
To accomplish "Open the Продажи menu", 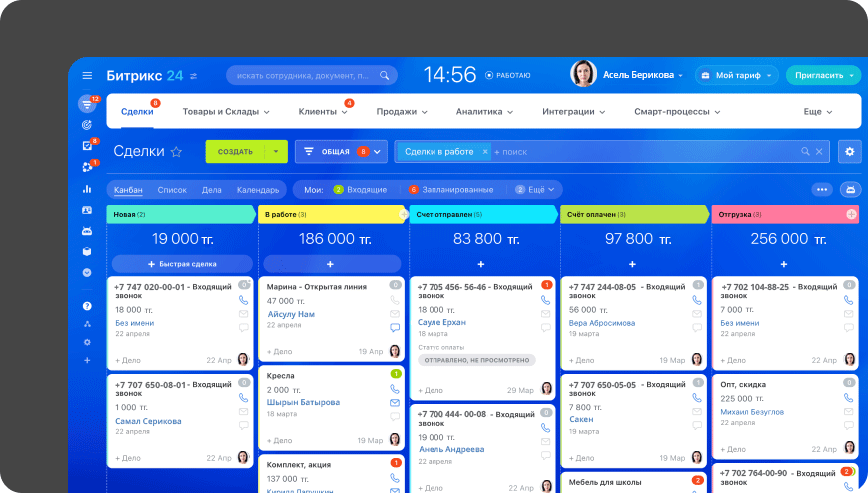I will [402, 111].
